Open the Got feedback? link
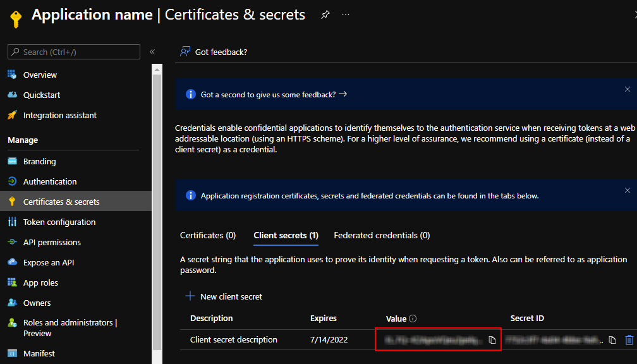The width and height of the screenshot is (637, 364). [x=214, y=52]
